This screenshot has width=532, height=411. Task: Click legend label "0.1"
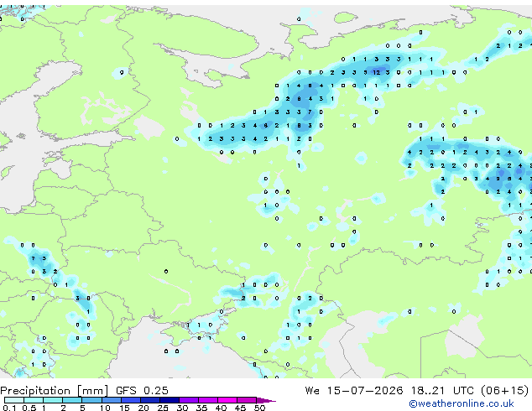point(9,408)
